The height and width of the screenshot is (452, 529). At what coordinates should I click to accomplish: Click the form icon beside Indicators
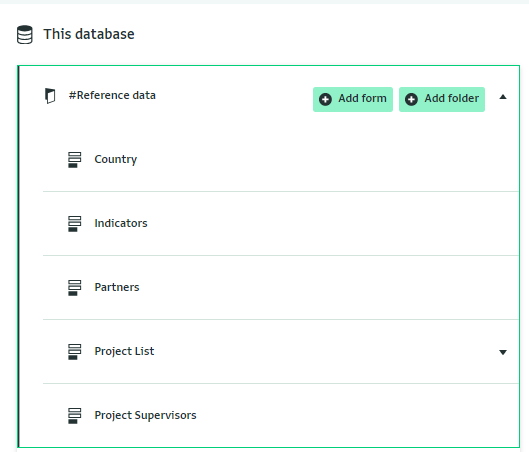point(75,224)
